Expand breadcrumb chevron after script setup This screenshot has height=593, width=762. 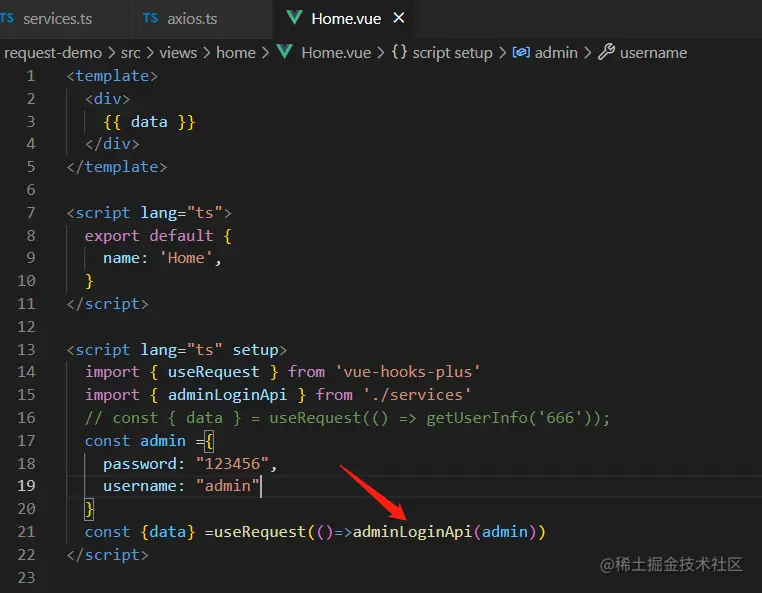coord(502,52)
